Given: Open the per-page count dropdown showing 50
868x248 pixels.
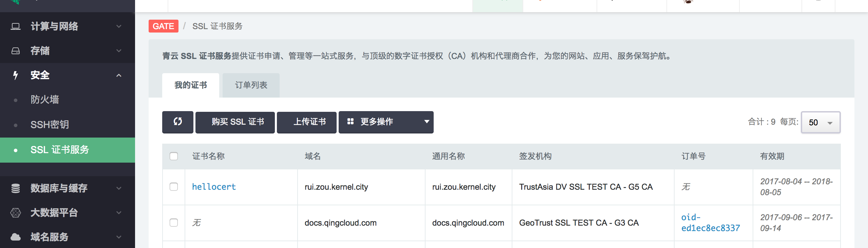Looking at the screenshot, I should pyautogui.click(x=820, y=122).
